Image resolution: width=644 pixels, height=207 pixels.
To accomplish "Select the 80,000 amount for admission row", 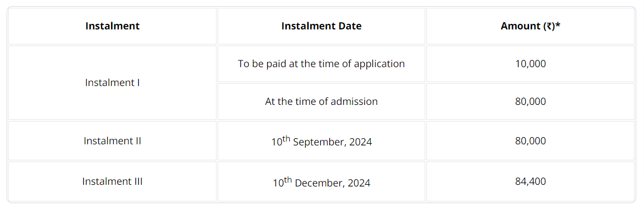I will click(x=530, y=102).
